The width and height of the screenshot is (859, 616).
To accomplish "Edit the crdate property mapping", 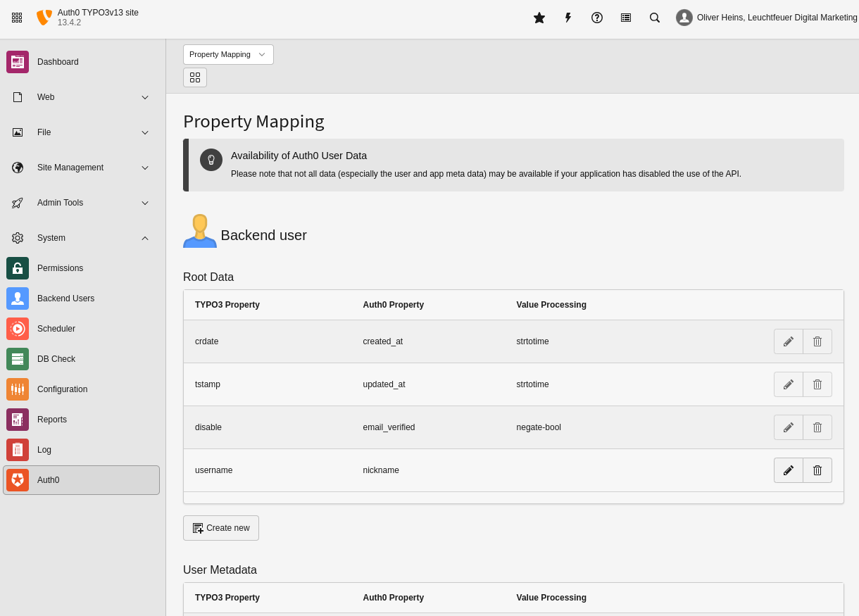I will [789, 341].
